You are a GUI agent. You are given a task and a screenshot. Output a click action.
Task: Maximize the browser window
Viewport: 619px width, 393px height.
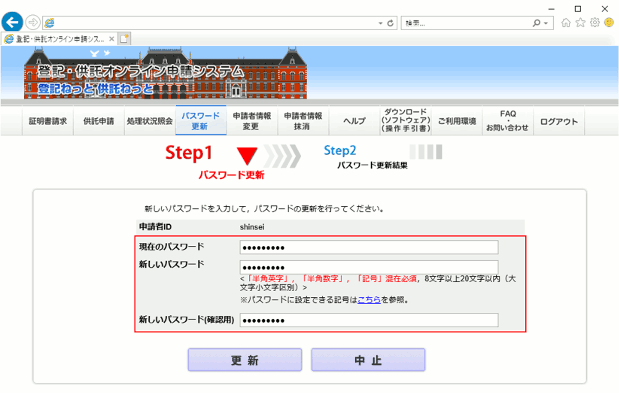578,9
